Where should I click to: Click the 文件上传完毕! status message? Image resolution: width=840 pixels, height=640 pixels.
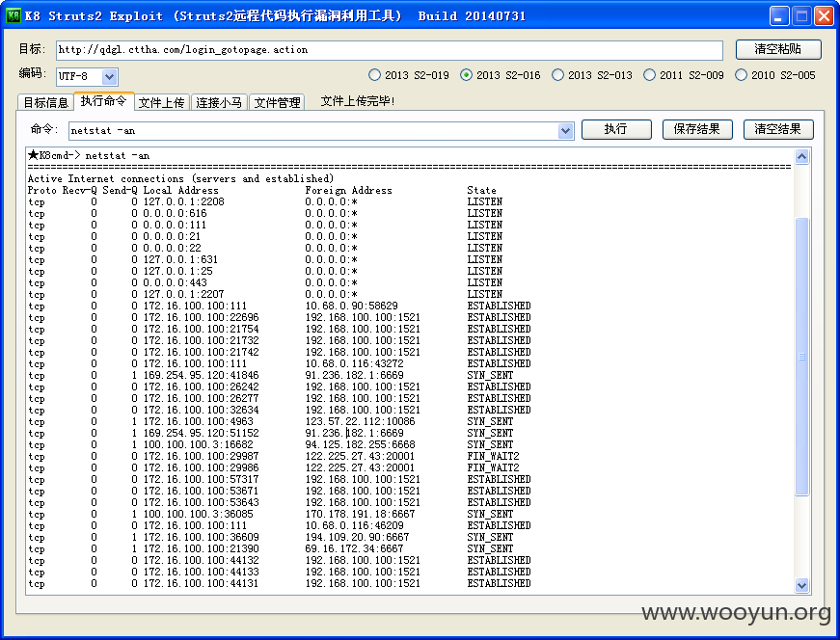pos(358,101)
